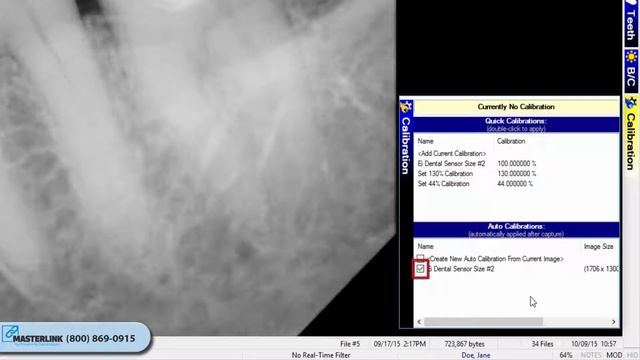The height and width of the screenshot is (360, 640).
Task: Click the scrollbar left arrow
Action: point(419,322)
